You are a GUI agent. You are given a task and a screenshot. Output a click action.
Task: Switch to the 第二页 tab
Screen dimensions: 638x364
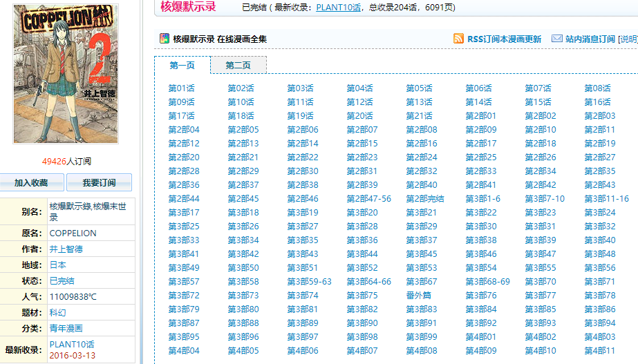[x=238, y=65]
